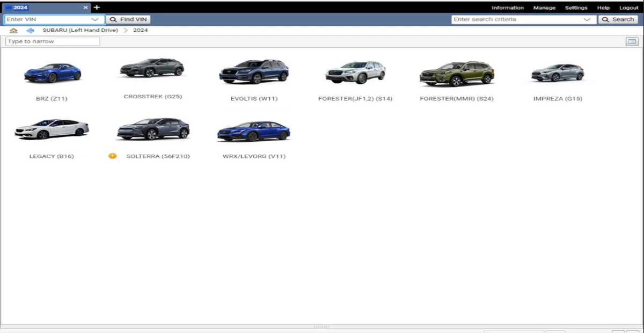Open a new tab with plus icon

pos(97,8)
